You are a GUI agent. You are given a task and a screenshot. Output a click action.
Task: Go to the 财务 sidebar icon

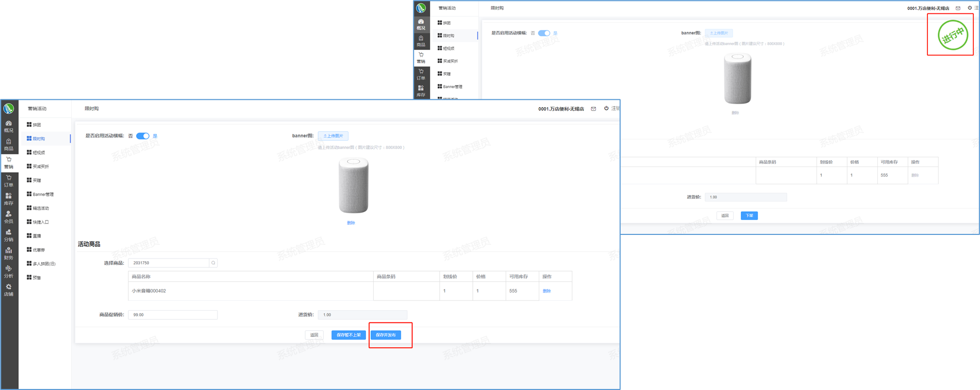[9, 253]
